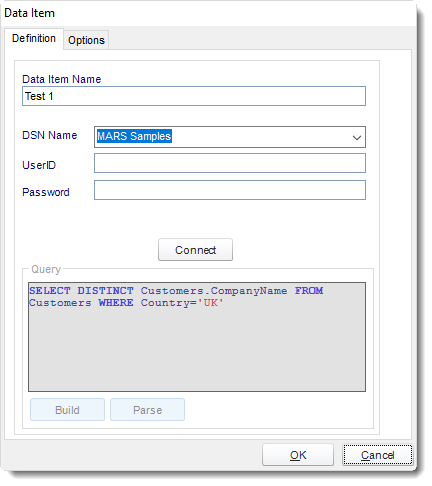Viewport: 432px width, 486px height.
Task: Click the UserID label
Action: pos(39,165)
